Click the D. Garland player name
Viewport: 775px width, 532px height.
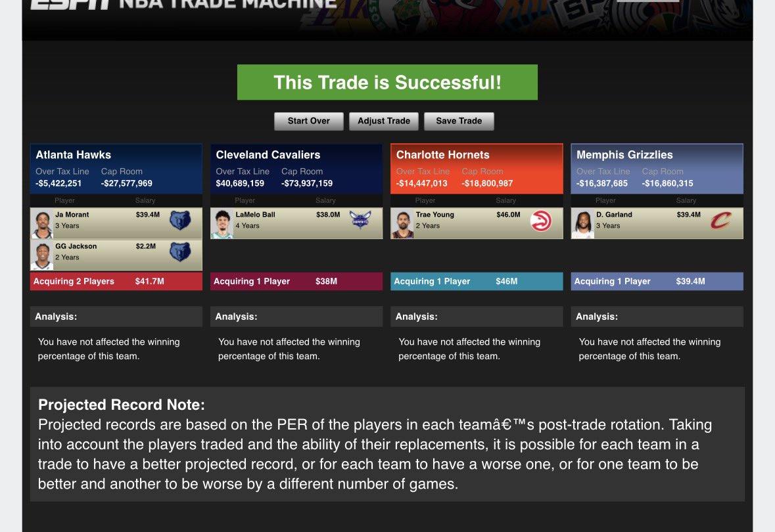coord(614,215)
